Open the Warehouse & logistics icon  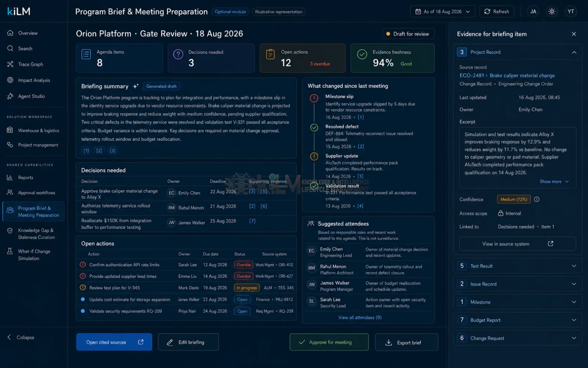[10, 130]
